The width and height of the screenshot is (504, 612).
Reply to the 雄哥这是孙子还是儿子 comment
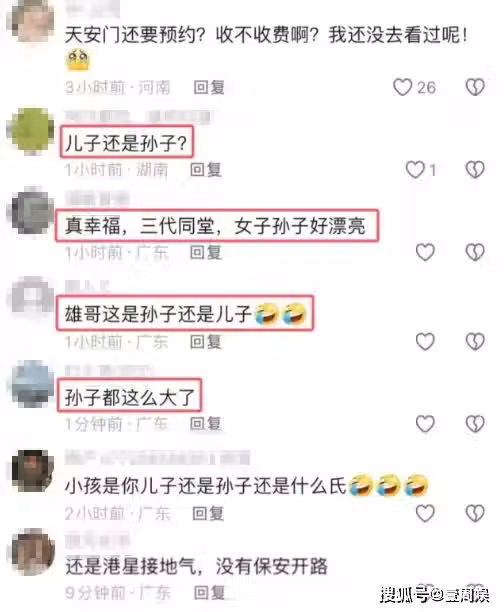[206, 342]
